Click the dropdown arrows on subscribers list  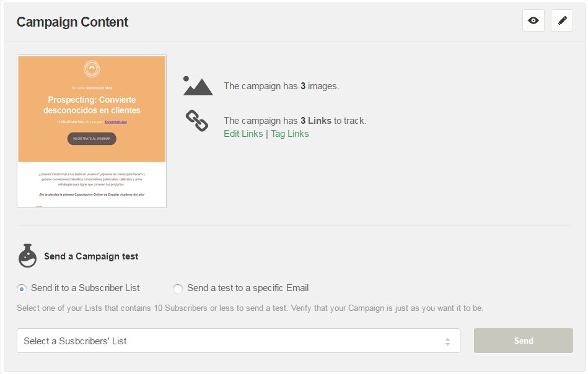tap(447, 341)
